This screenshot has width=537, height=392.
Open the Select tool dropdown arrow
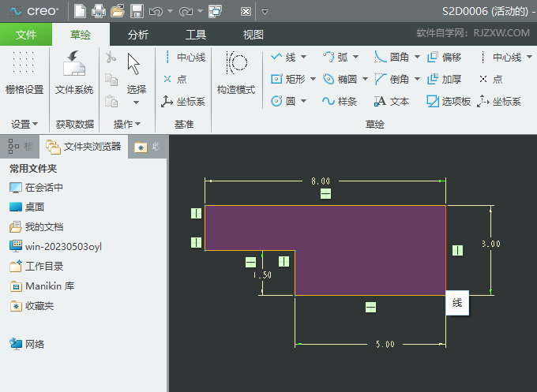[137, 103]
